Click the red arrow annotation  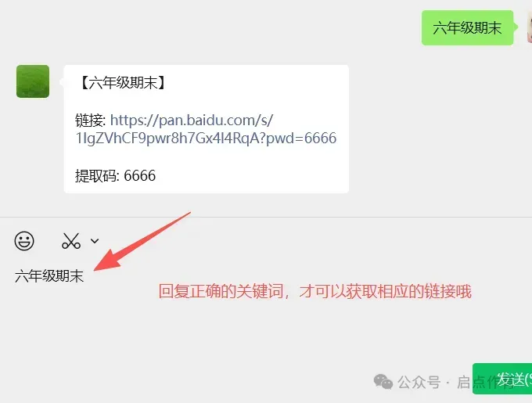pos(142,242)
